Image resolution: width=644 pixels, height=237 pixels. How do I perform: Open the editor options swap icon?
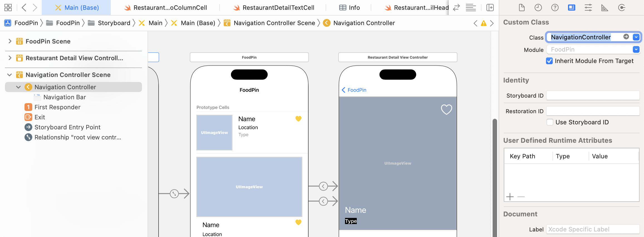(456, 8)
